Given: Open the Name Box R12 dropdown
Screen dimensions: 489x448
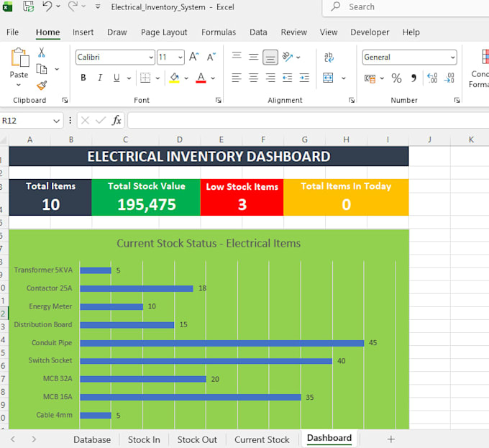Looking at the screenshot, I should (56, 121).
